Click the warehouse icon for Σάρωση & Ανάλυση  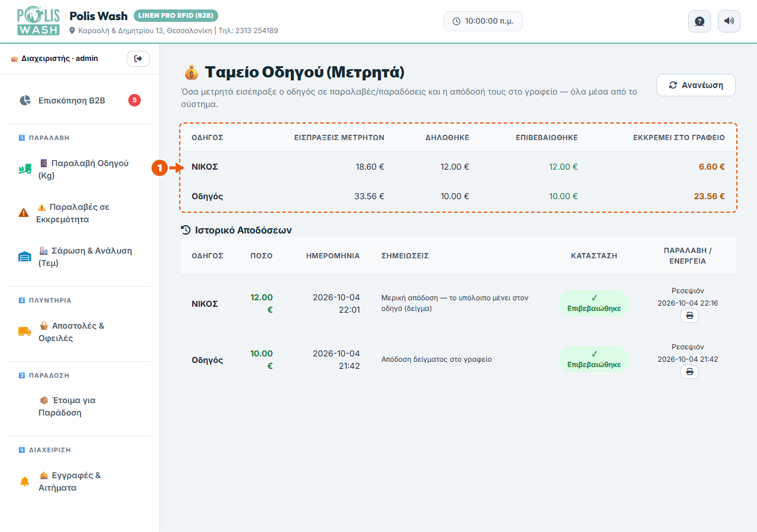24,257
